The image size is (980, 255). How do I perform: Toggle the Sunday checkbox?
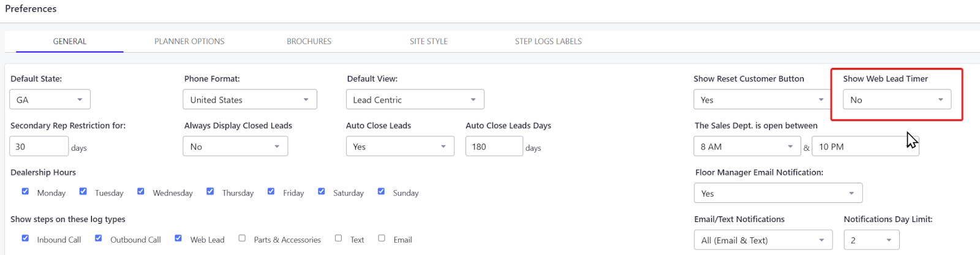381,192
